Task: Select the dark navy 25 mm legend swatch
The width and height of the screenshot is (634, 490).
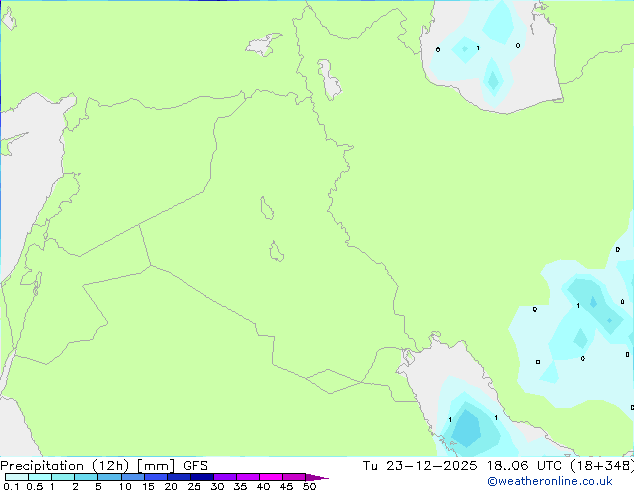Action: [202, 477]
